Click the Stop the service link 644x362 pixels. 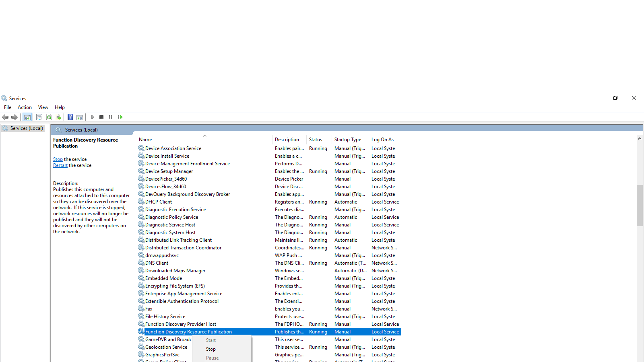58,159
